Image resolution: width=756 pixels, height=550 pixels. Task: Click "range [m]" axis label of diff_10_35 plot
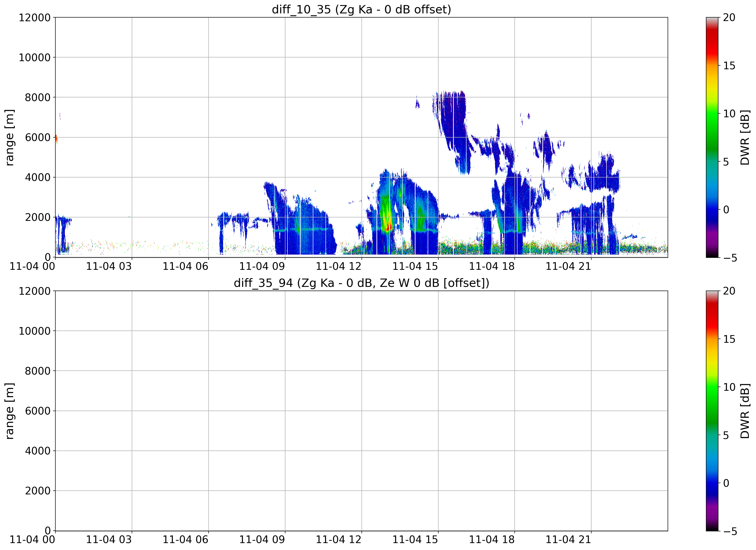click(x=10, y=137)
